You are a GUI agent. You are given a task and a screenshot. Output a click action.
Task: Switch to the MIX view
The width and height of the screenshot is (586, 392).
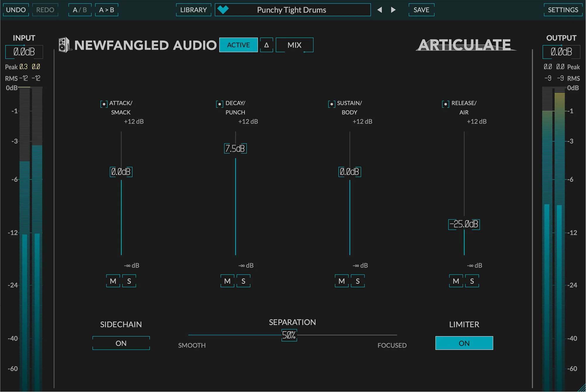pos(294,45)
